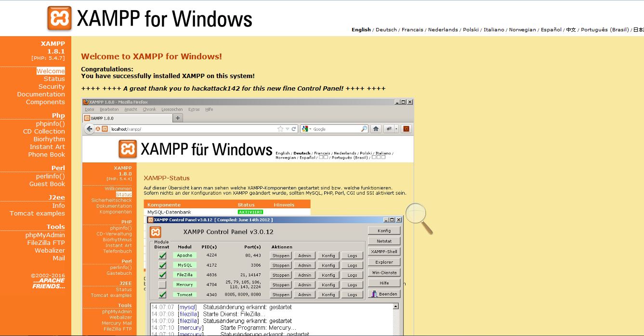Click the Win-Dienste button in the pictured Control Panel
Screen dimensions: 644x336
(384, 273)
